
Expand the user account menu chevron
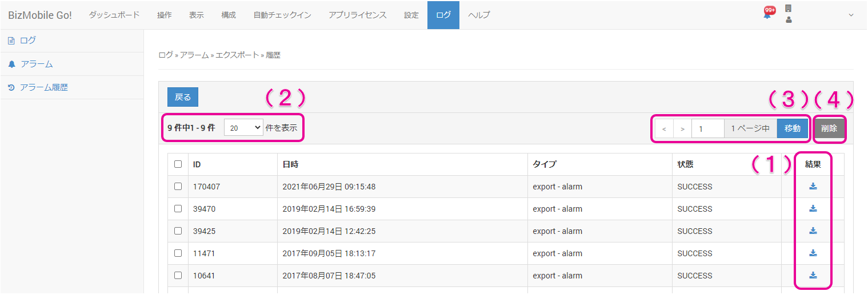coord(850,15)
